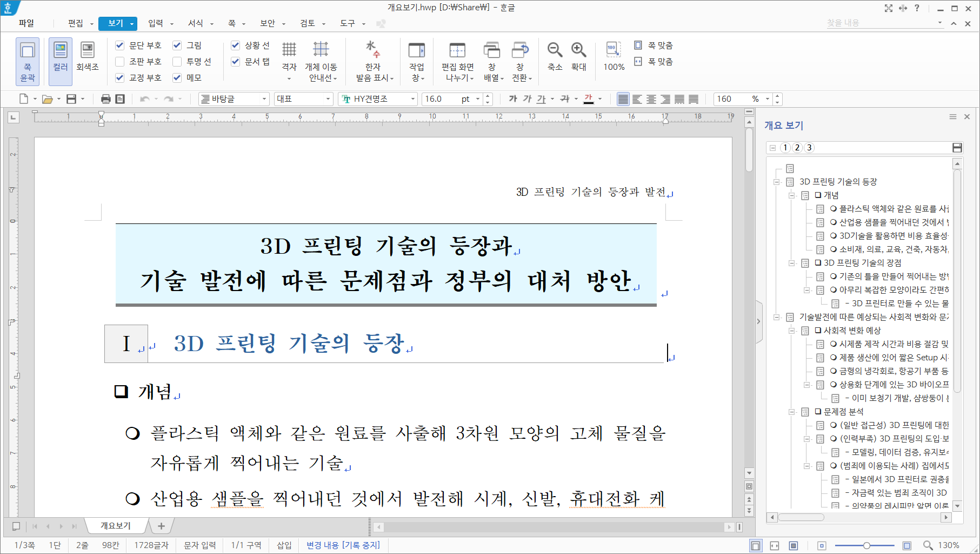The image size is (980, 554).
Task: Open outline panel options menu
Action: (x=952, y=117)
